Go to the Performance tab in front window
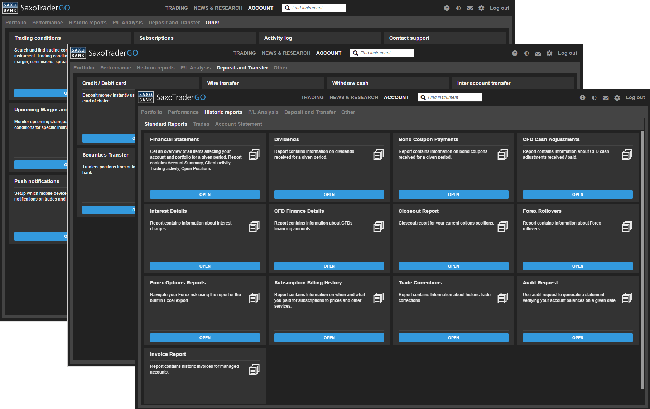Screen dimensions: 650x409 185,112
